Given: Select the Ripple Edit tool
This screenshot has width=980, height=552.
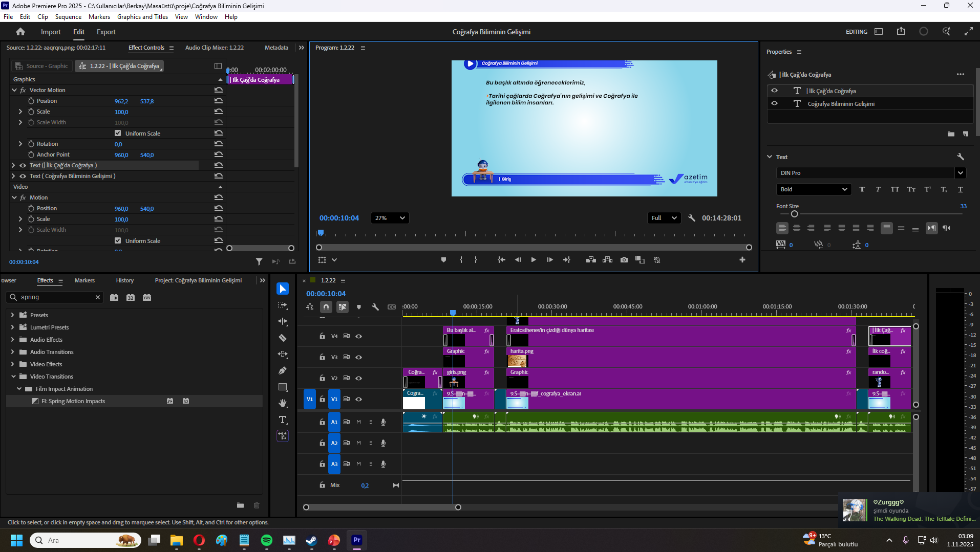Looking at the screenshot, I should coord(283,321).
